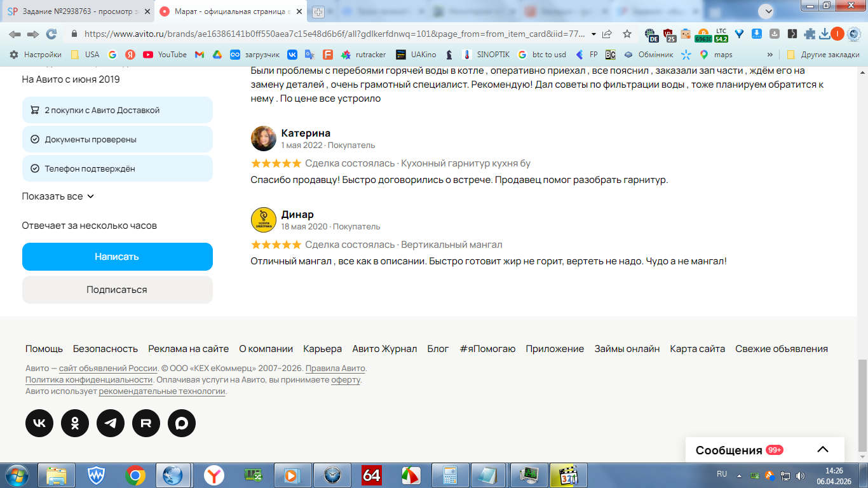Launch Google Chrome from the taskbar

135,475
